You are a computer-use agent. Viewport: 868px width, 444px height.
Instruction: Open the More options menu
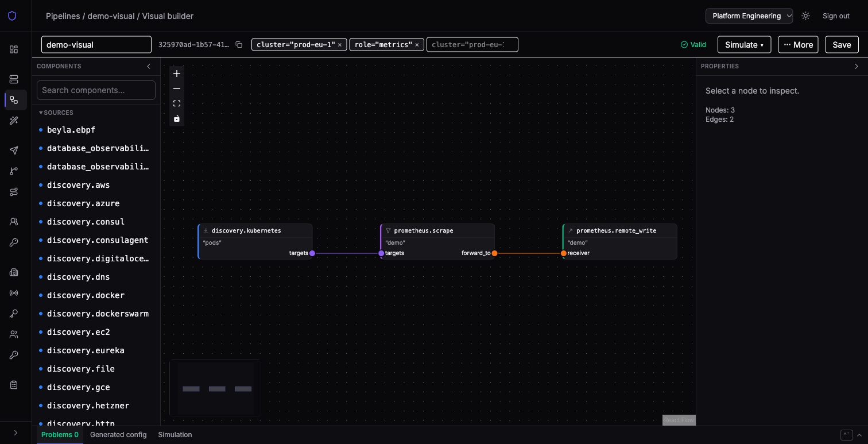click(798, 45)
